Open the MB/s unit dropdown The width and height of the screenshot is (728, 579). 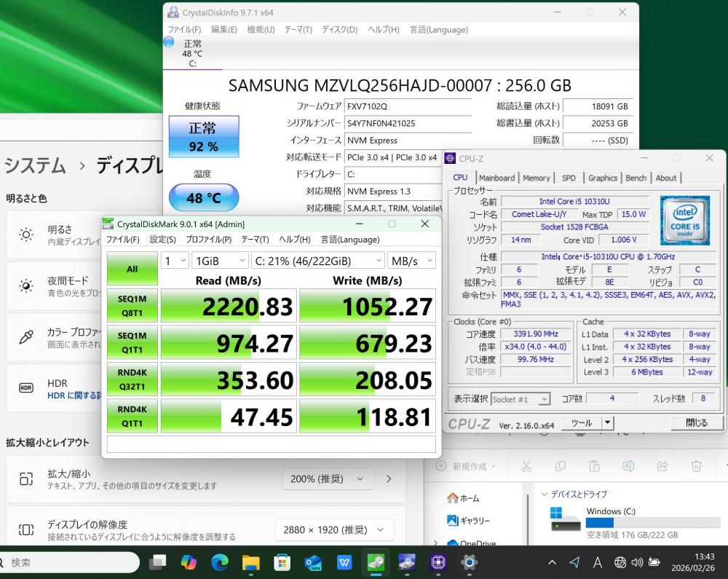(411, 261)
